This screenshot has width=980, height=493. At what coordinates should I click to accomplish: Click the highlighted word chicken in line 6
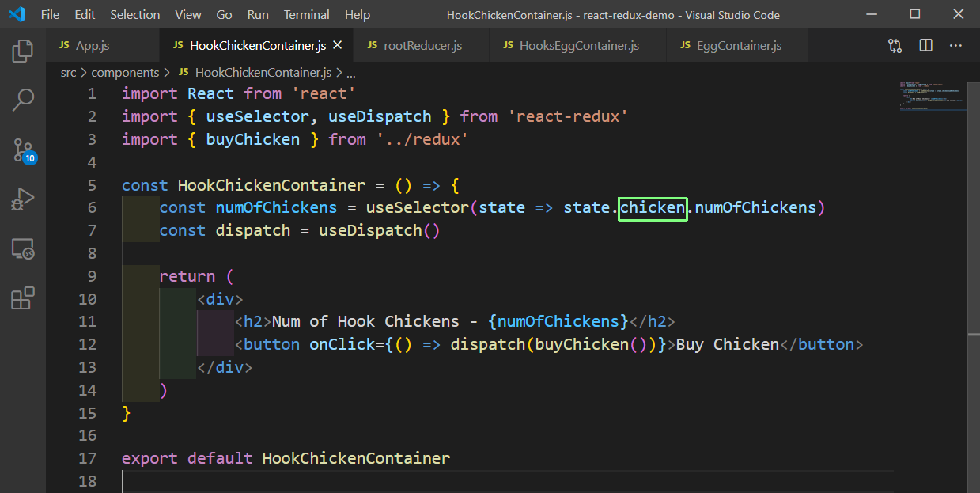tap(653, 208)
